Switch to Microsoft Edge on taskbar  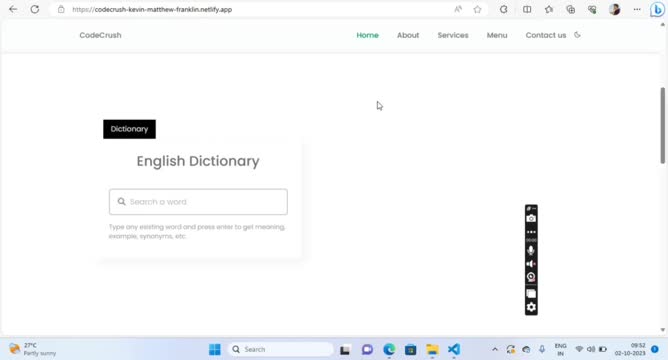[x=389, y=350]
